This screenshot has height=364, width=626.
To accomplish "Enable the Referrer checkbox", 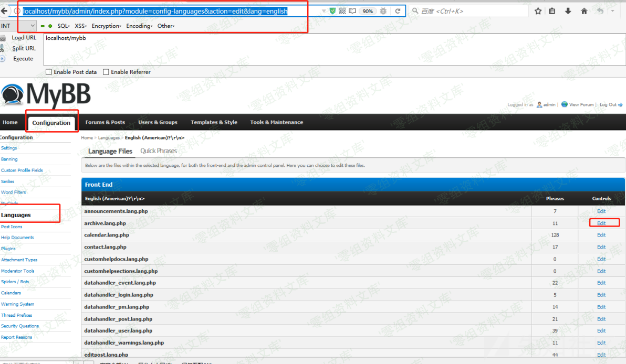I will (x=106, y=72).
